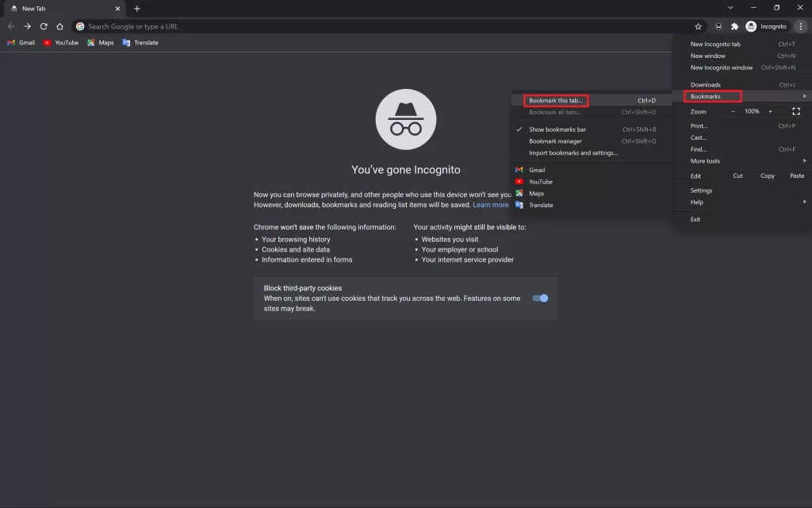Click the Incognito profile badge
The width and height of the screenshot is (812, 508).
pyautogui.click(x=766, y=26)
